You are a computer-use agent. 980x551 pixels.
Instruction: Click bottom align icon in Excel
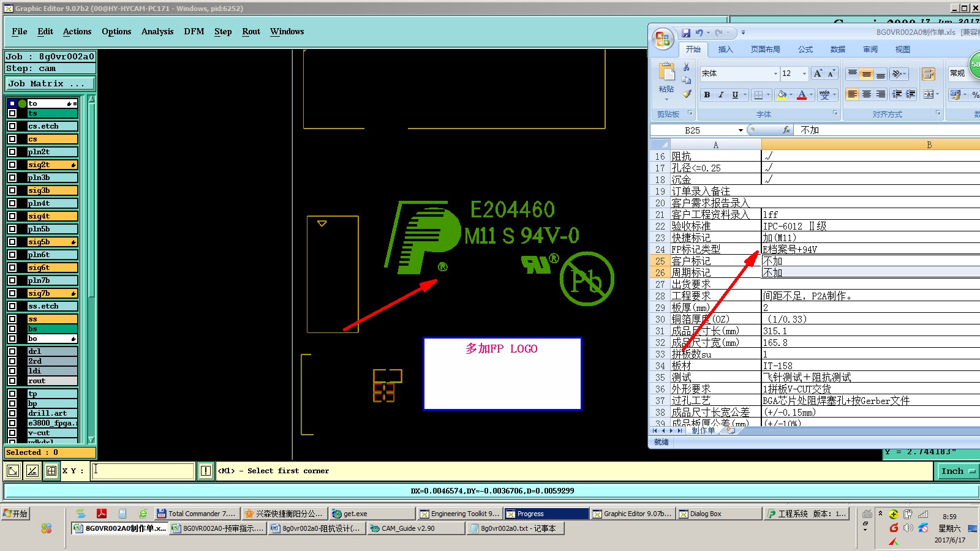coord(880,73)
